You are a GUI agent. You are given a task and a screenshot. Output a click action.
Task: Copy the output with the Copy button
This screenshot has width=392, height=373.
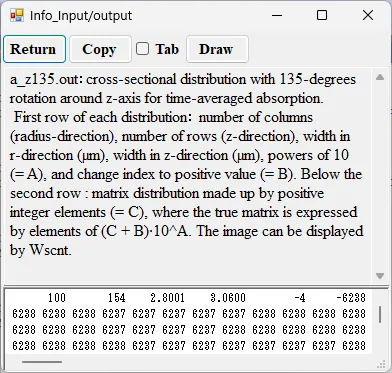pyautogui.click(x=100, y=49)
